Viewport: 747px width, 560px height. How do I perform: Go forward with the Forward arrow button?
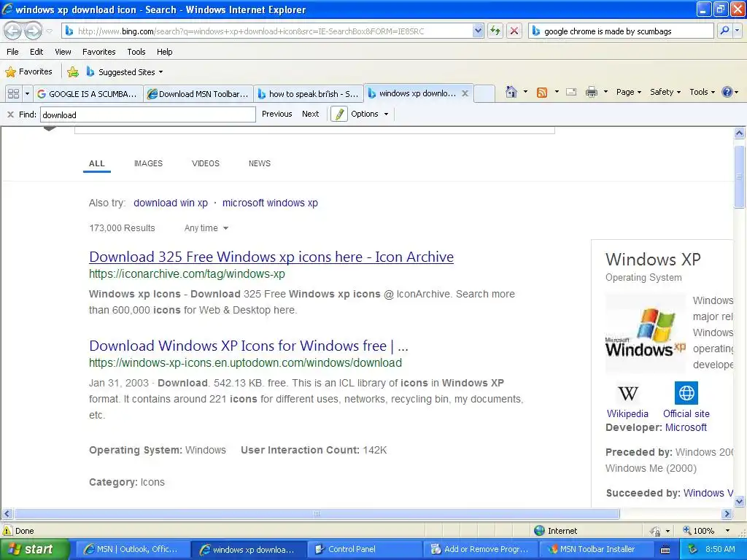(32, 31)
